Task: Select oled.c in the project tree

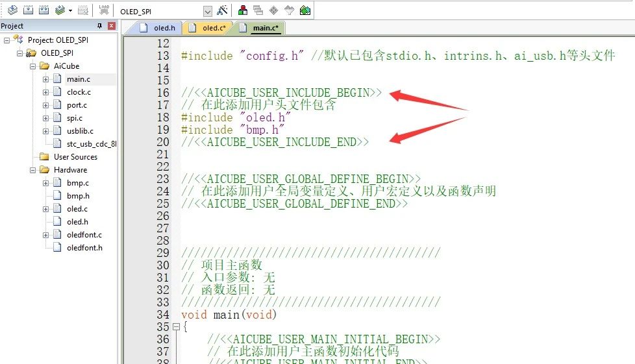Action: click(77, 208)
